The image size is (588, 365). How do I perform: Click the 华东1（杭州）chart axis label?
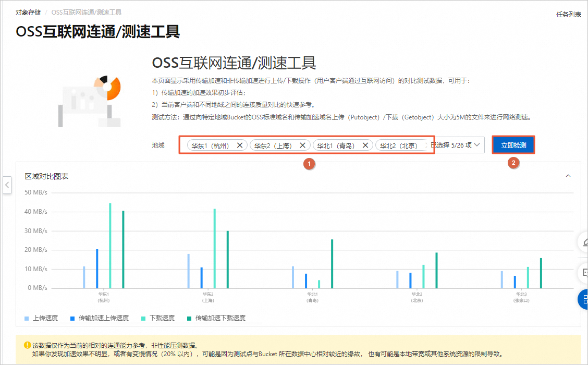104,297
